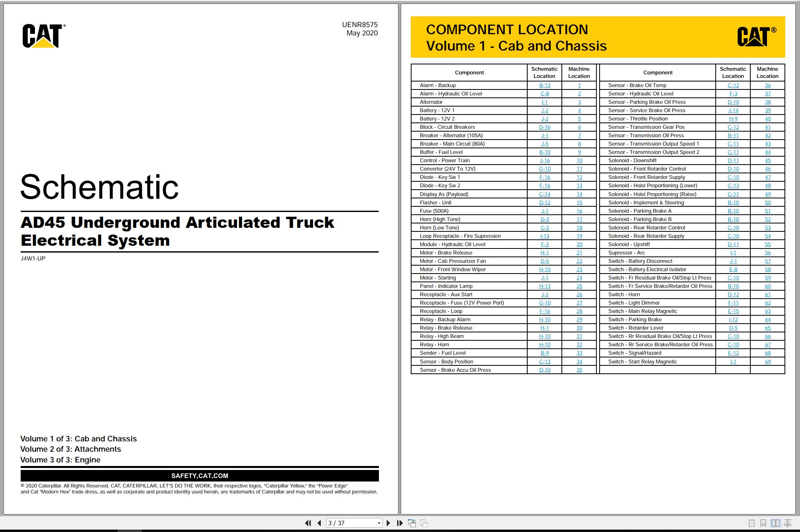Screen dimensions: 800x532
Task: Open schematic location B-13 for Alarm Backup
Action: (x=544, y=85)
